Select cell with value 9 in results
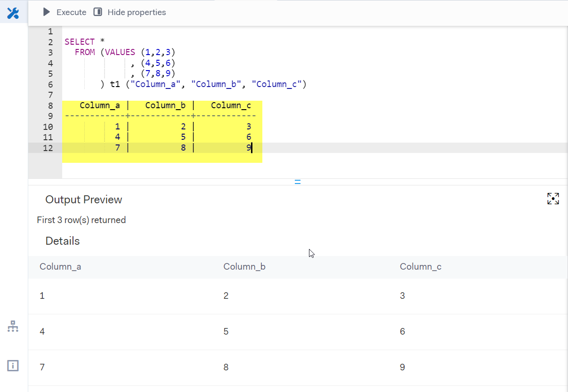The width and height of the screenshot is (568, 392). [403, 368]
